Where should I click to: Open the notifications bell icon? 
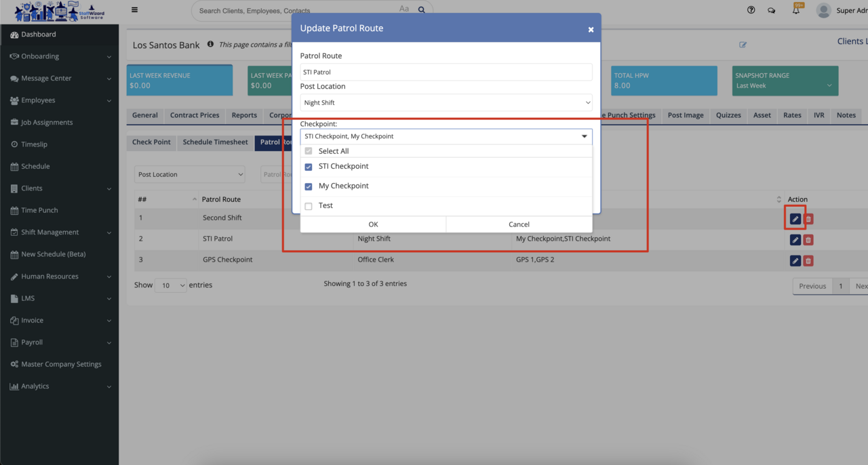[x=796, y=10]
